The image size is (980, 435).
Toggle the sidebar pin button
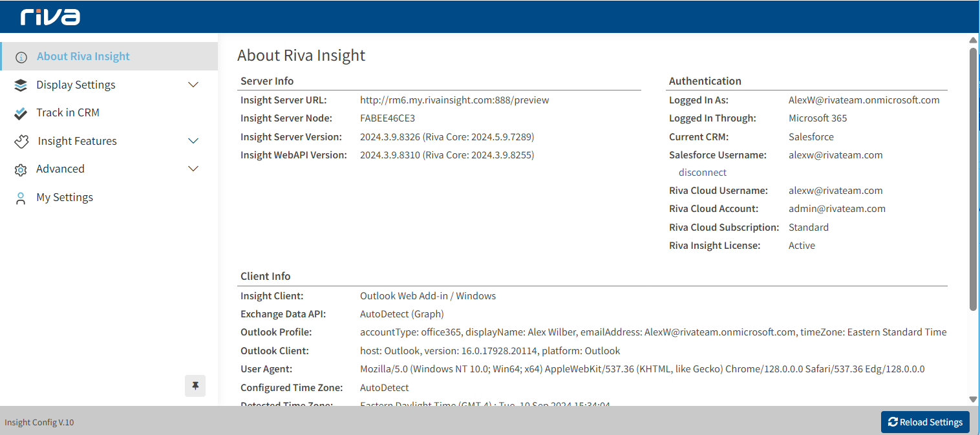click(x=195, y=386)
